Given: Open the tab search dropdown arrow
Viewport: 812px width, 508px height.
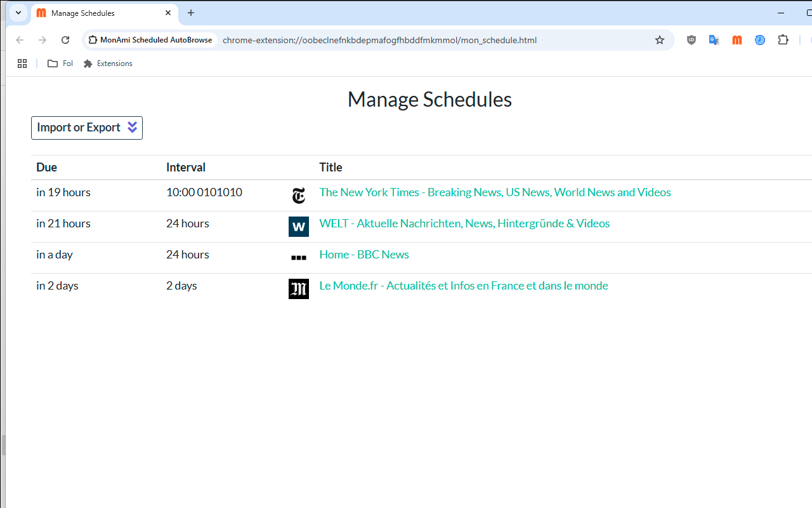Looking at the screenshot, I should pos(18,13).
